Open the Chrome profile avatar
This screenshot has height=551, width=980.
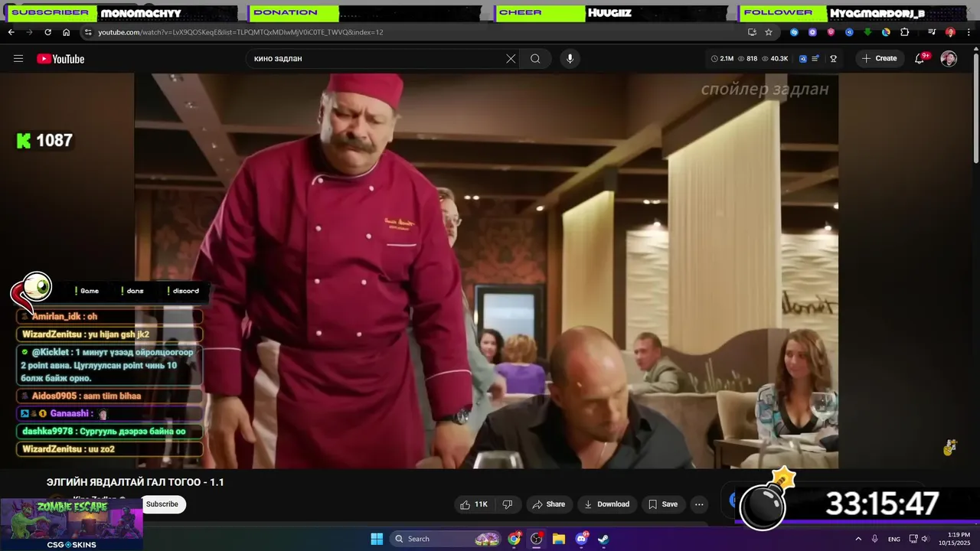[x=950, y=32]
